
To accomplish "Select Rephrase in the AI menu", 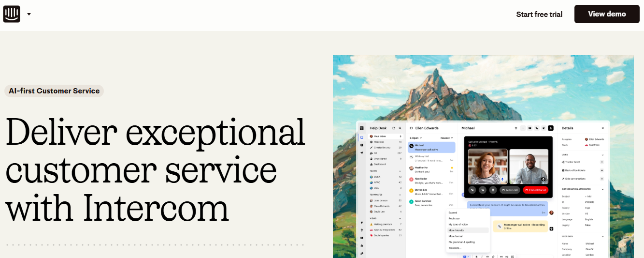I will pyautogui.click(x=468, y=218).
